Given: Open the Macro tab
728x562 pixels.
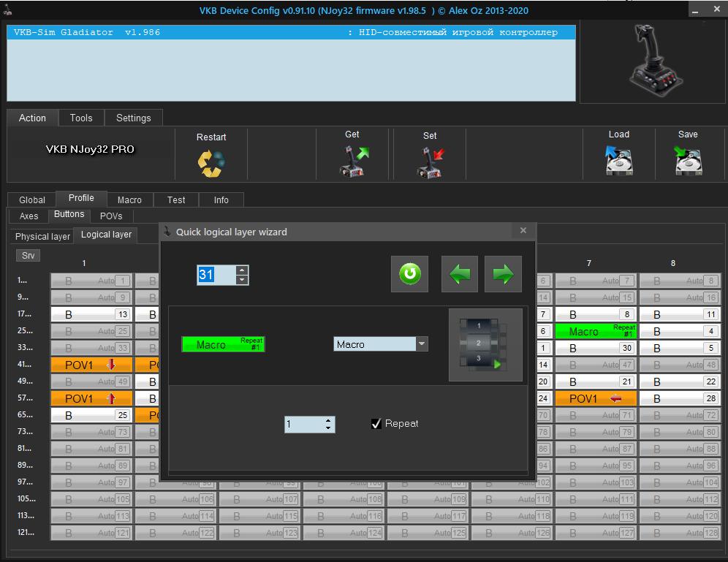Looking at the screenshot, I should (129, 200).
